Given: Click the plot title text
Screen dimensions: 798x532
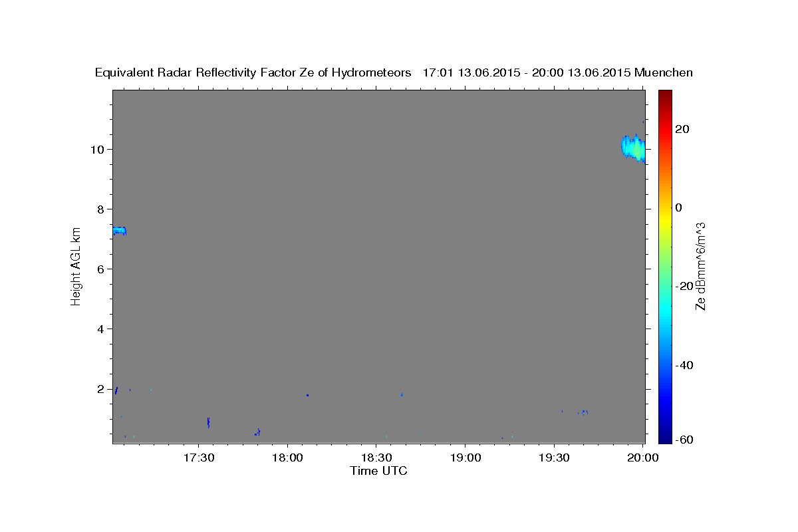Looking at the screenshot, I should [394, 72].
